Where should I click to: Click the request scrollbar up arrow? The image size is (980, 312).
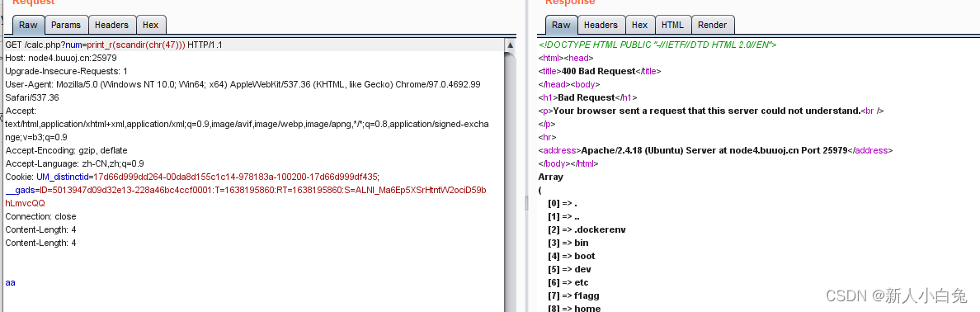point(510,45)
